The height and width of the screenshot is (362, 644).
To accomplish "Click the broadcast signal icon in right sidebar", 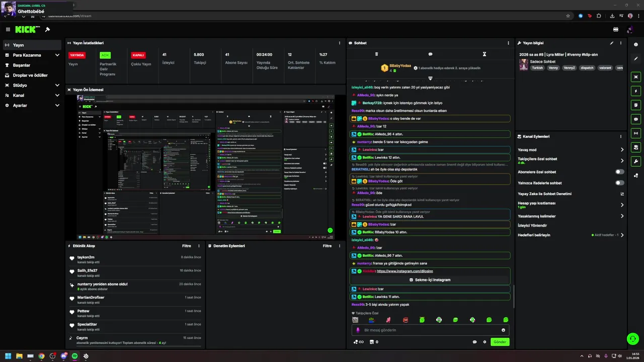I will pos(636,133).
